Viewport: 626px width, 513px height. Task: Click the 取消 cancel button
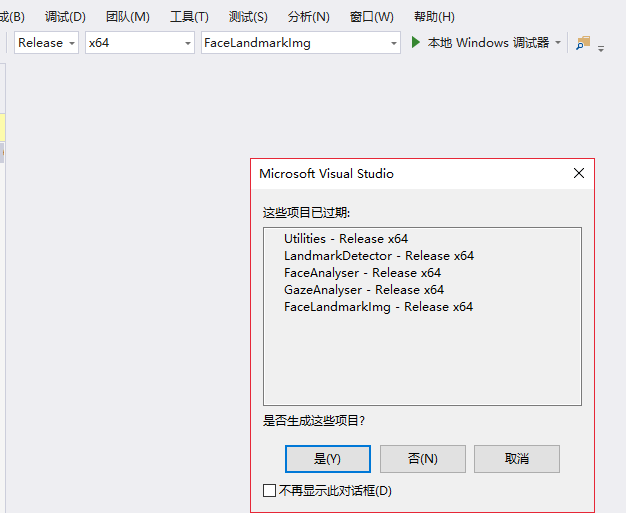pyautogui.click(x=516, y=458)
